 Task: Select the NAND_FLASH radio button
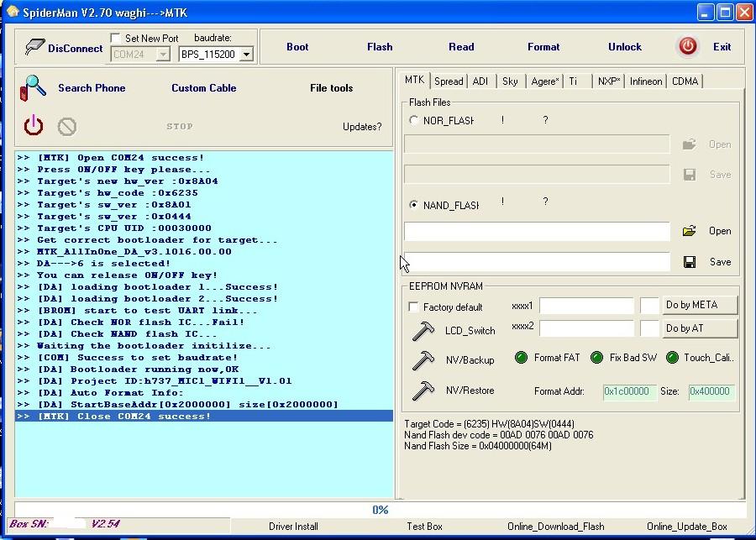pyautogui.click(x=413, y=204)
